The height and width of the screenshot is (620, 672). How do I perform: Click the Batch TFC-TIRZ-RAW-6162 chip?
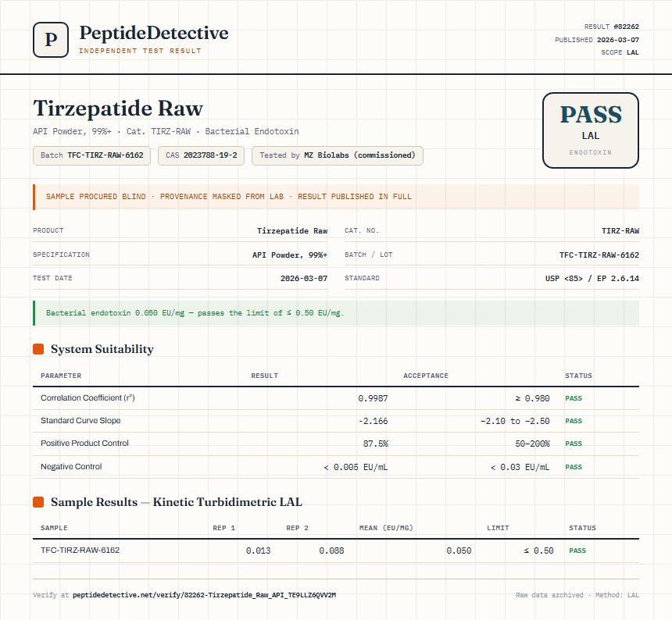91,155
